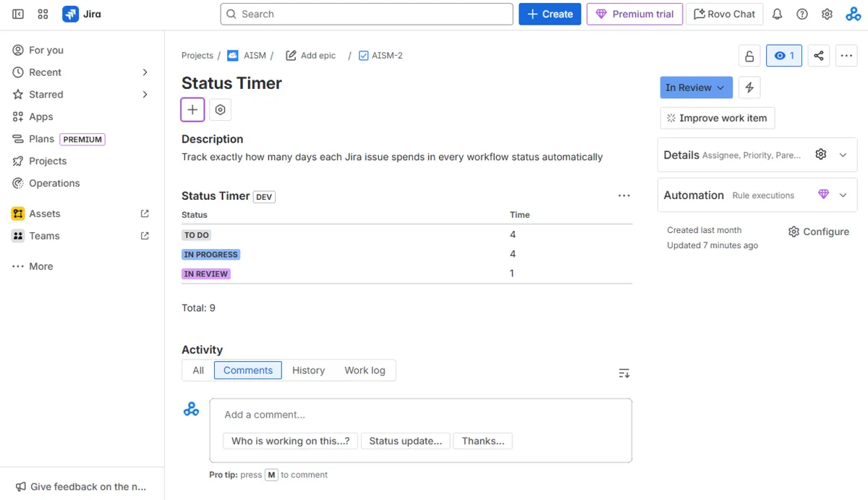Click the IN PROGRESS status label
The height and width of the screenshot is (500, 868).
click(210, 255)
